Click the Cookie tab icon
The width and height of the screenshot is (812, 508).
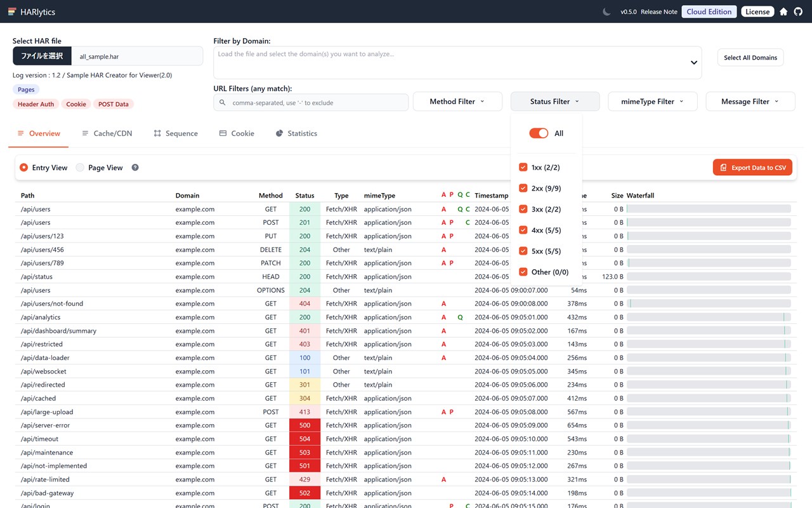pyautogui.click(x=223, y=133)
